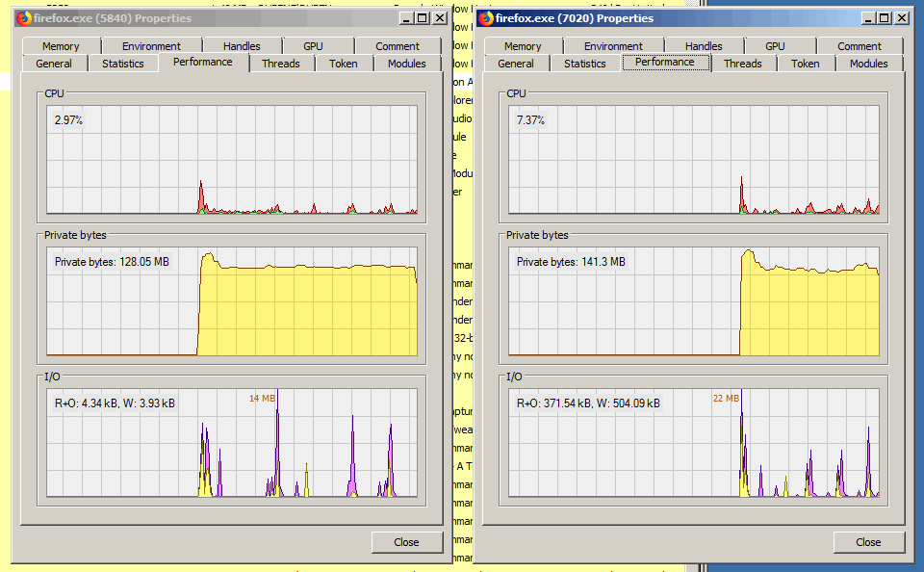Open Handles tab in firefox.exe (5840) window
924x572 pixels.
[x=242, y=46]
